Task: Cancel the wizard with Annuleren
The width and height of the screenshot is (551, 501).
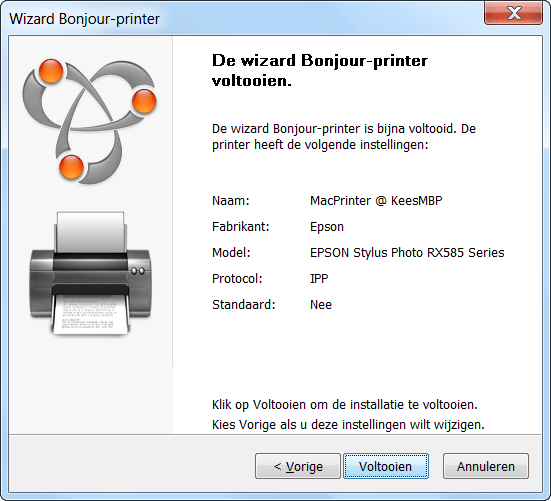Action: [x=486, y=466]
